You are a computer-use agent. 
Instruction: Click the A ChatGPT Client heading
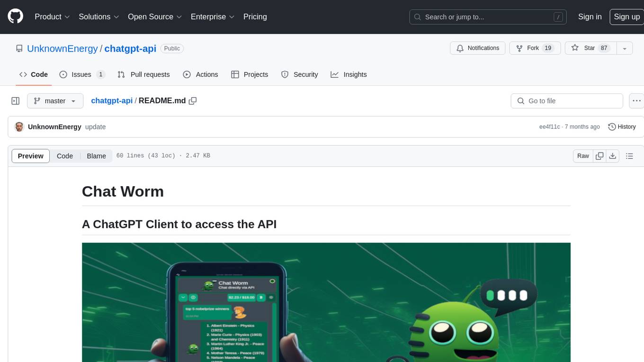click(x=179, y=224)
